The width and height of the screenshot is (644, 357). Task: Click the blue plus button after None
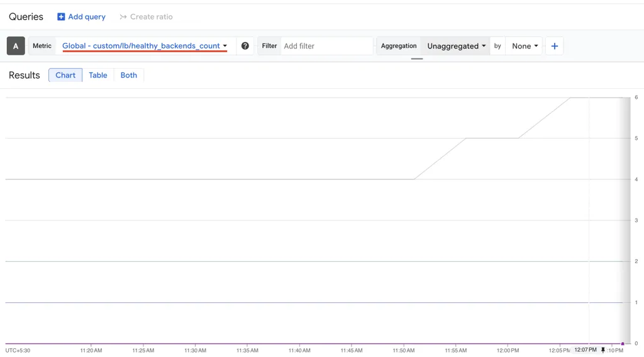coord(554,46)
